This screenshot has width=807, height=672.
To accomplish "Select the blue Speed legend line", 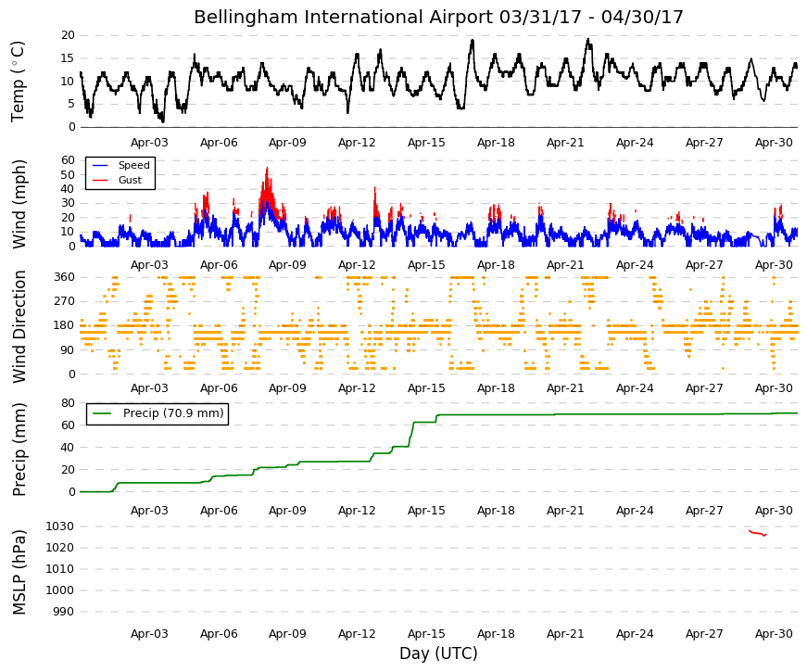I will (100, 165).
